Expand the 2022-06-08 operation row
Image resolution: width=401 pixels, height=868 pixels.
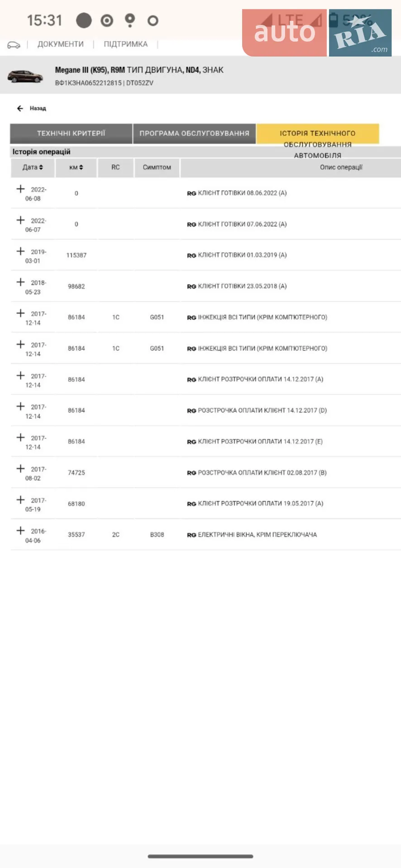pos(20,189)
